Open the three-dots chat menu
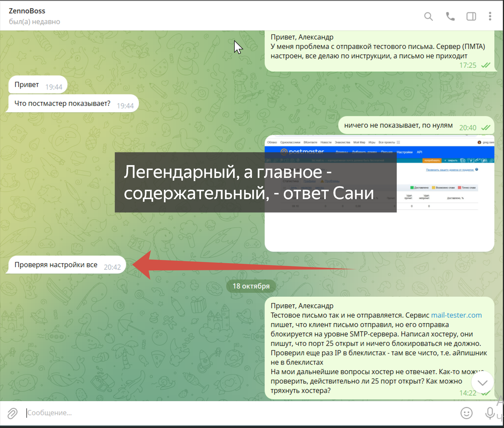The image size is (504, 428). (x=490, y=16)
